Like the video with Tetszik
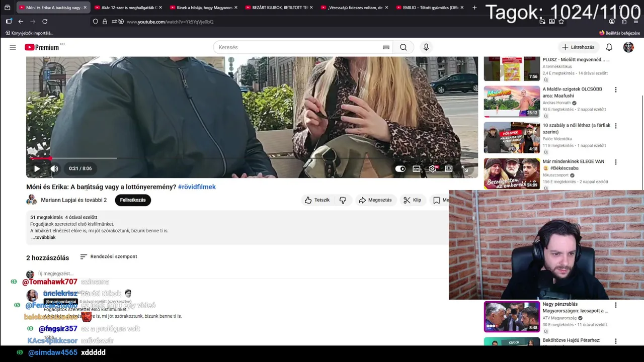Viewport: 644px width, 362px height. [x=317, y=200]
